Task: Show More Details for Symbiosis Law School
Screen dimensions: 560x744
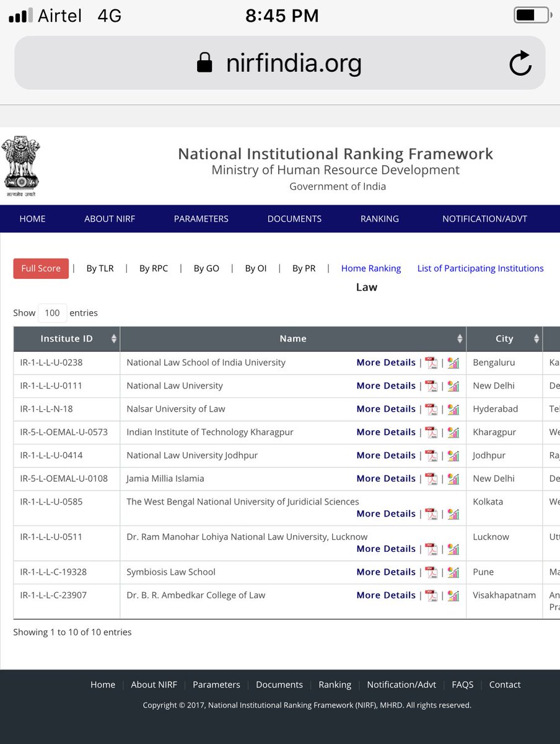Action: [386, 572]
